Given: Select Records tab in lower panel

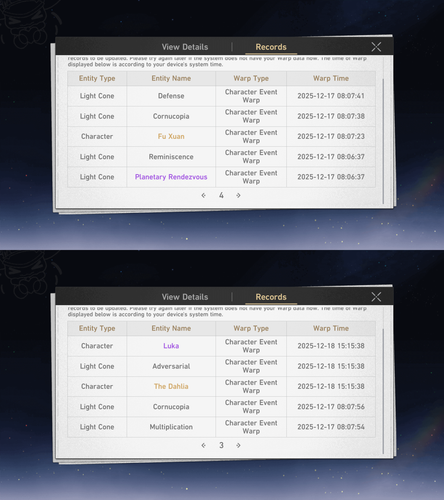Looking at the screenshot, I should point(271,297).
